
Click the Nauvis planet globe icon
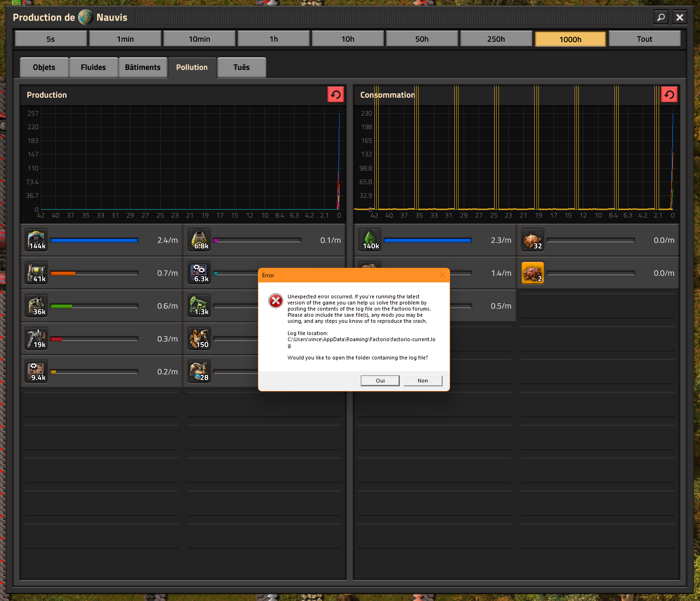click(86, 17)
